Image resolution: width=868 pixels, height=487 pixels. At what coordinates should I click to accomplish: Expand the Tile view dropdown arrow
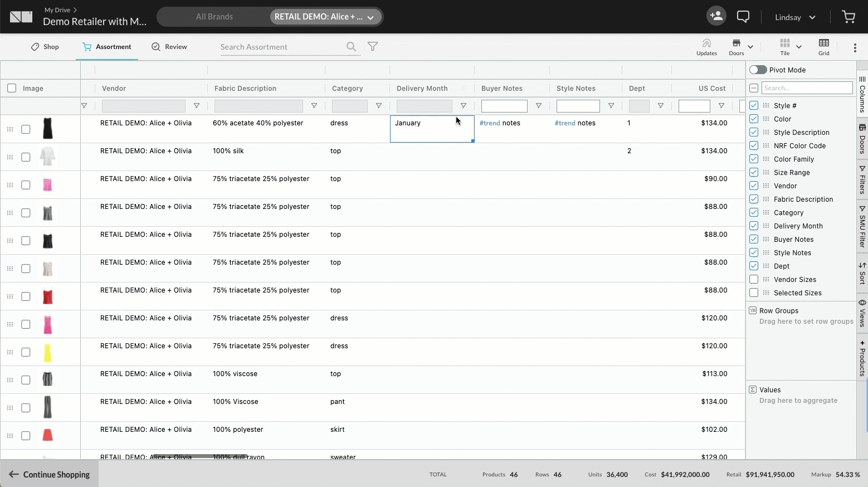[x=799, y=47]
